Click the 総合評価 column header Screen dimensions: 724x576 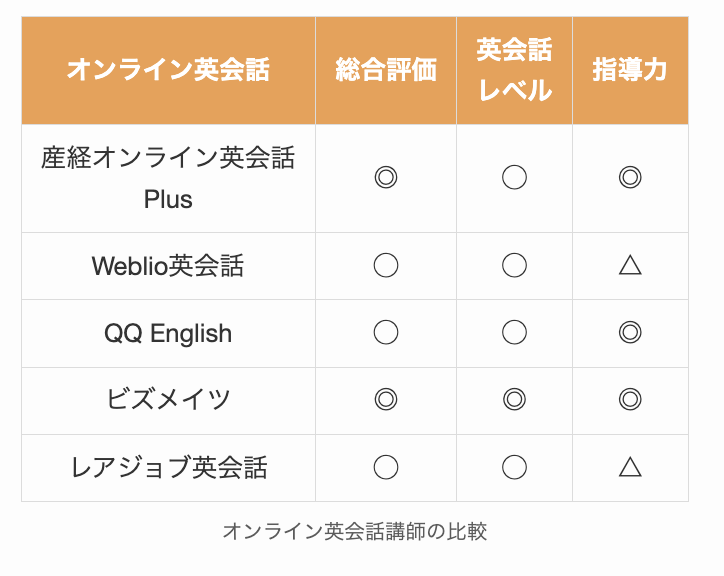coord(386,70)
